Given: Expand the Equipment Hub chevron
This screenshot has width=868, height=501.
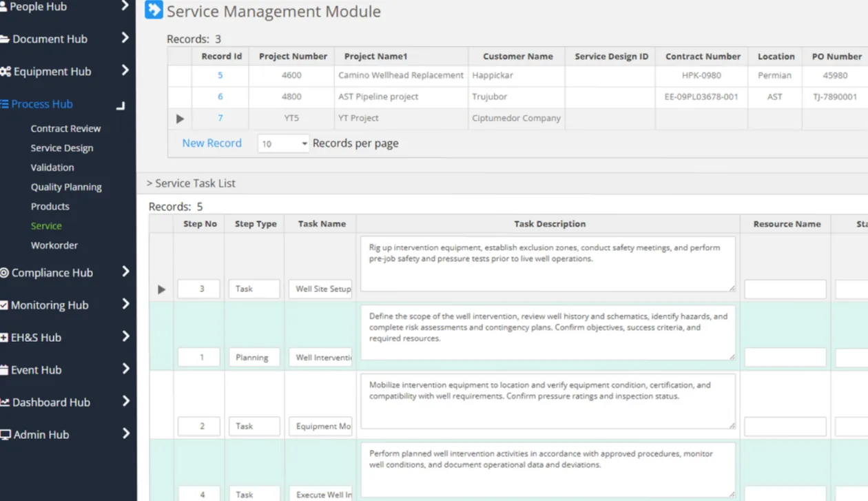Looking at the screenshot, I should pos(125,70).
